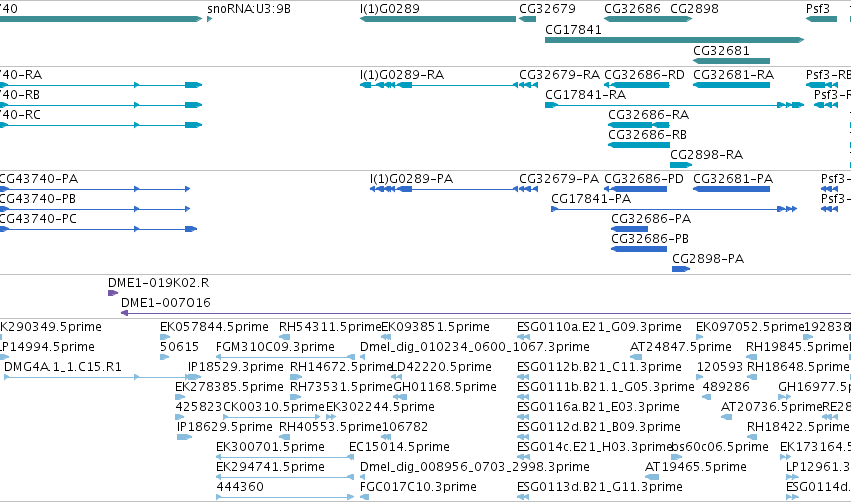Click the 444360 EST label
The height and width of the screenshot is (502, 851).
(240, 487)
